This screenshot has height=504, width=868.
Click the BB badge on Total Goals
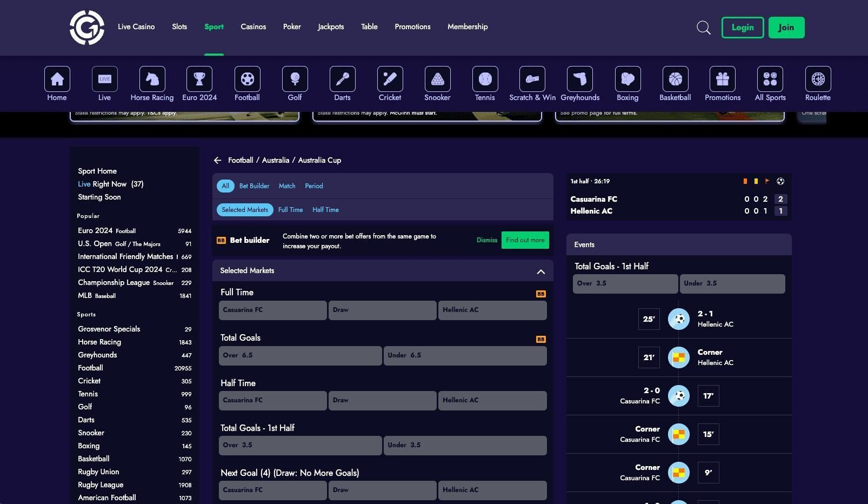click(x=540, y=339)
